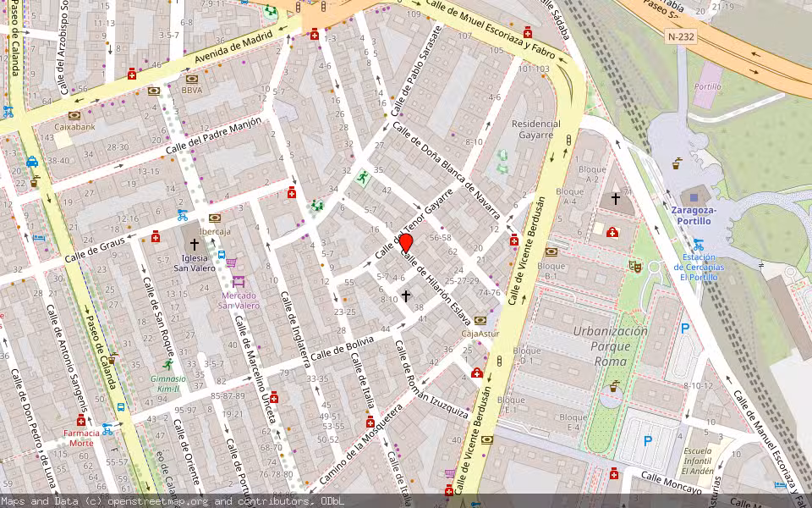Screen dimensions: 812x508
Task: Click the Residencial Gayarre label
Action: coord(535,129)
